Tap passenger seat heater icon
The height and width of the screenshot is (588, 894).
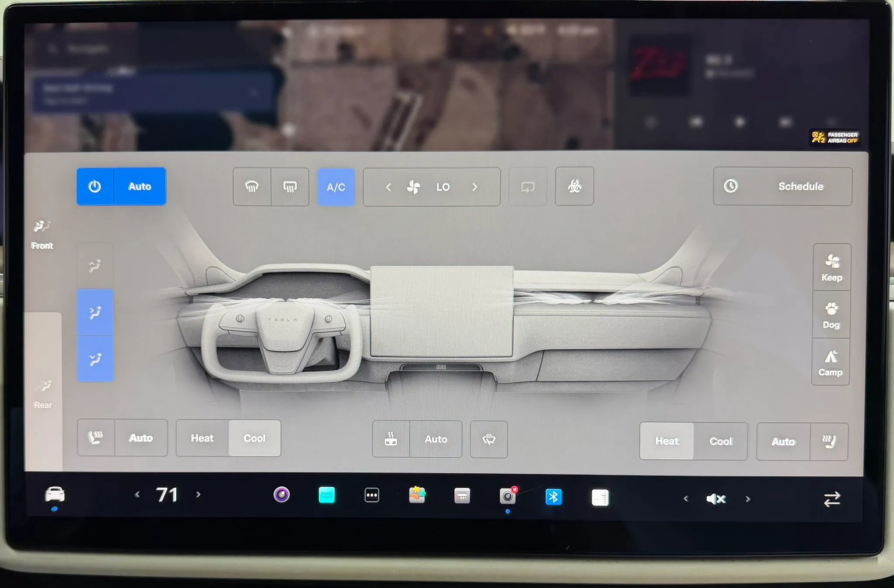pos(829,441)
